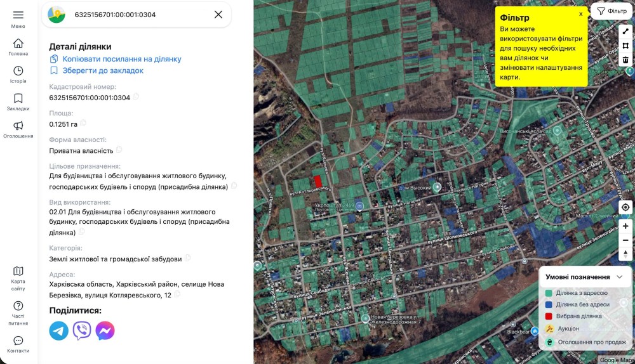Open Оголошення announcements section
The width and height of the screenshot is (635, 364).
[x=18, y=129]
